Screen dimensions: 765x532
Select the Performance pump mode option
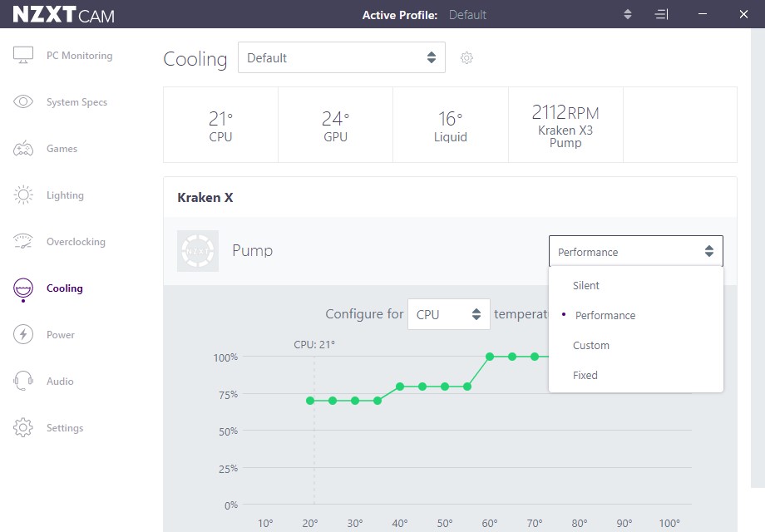click(636, 315)
